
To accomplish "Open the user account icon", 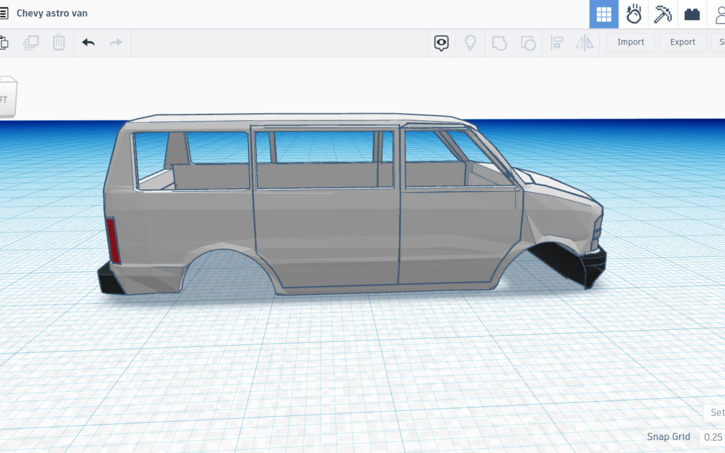I will 720,14.
